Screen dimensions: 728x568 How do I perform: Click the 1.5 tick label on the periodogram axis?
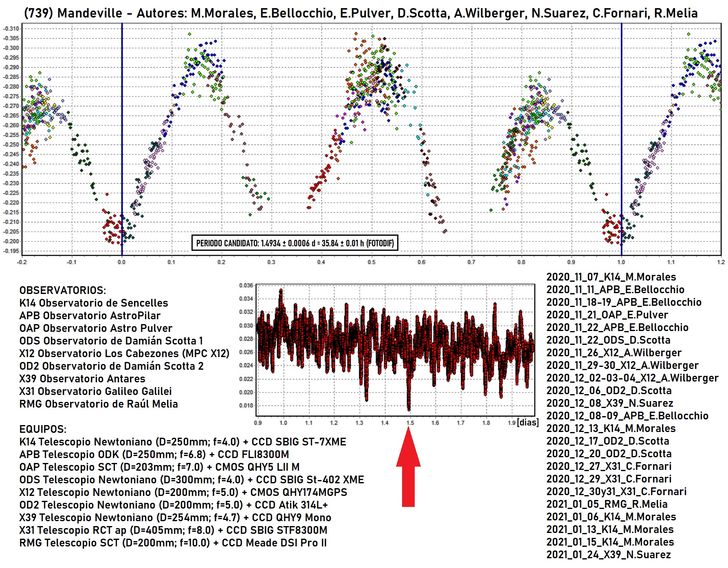tap(410, 423)
